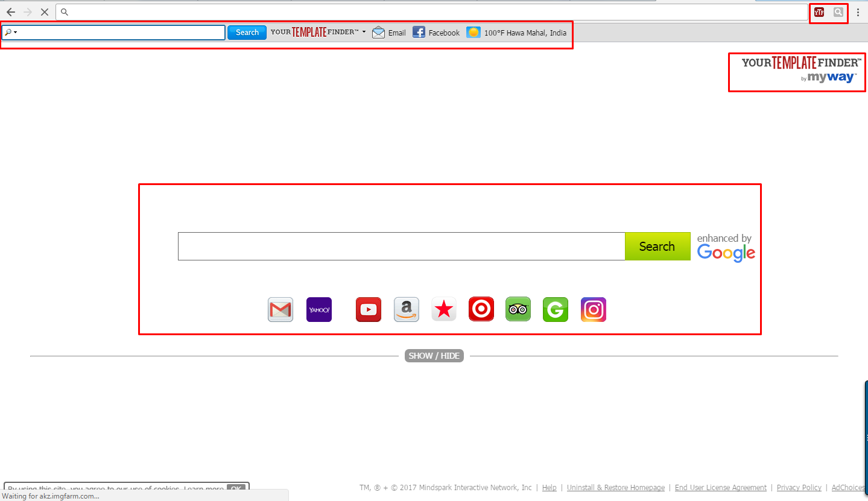Open the Amazon shortcut icon

tap(407, 310)
